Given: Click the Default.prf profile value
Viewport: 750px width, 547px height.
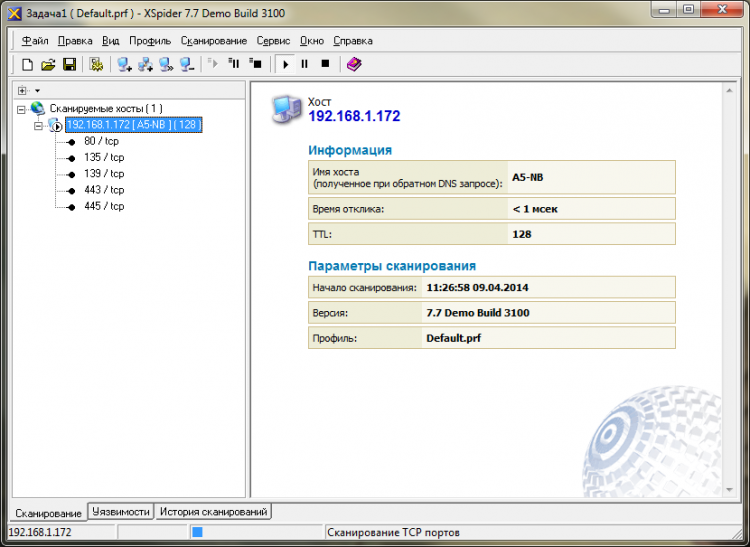Looking at the screenshot, I should pyautogui.click(x=453, y=339).
